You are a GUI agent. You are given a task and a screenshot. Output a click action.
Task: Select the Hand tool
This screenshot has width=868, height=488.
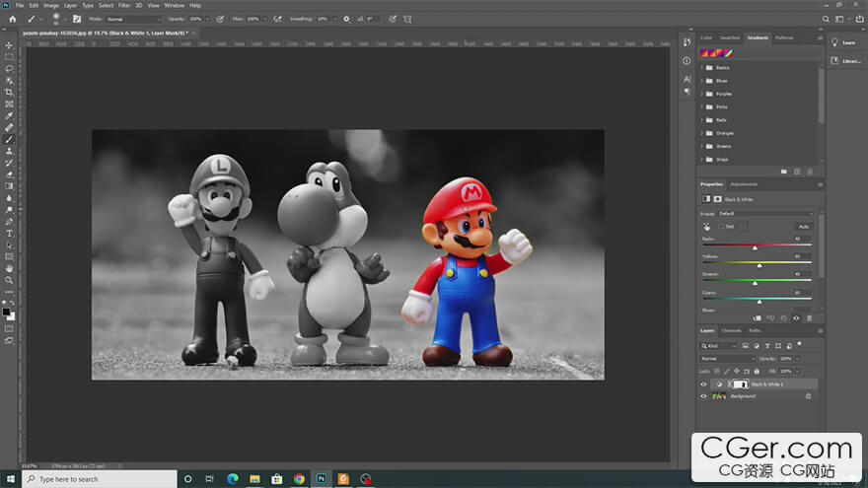point(9,268)
